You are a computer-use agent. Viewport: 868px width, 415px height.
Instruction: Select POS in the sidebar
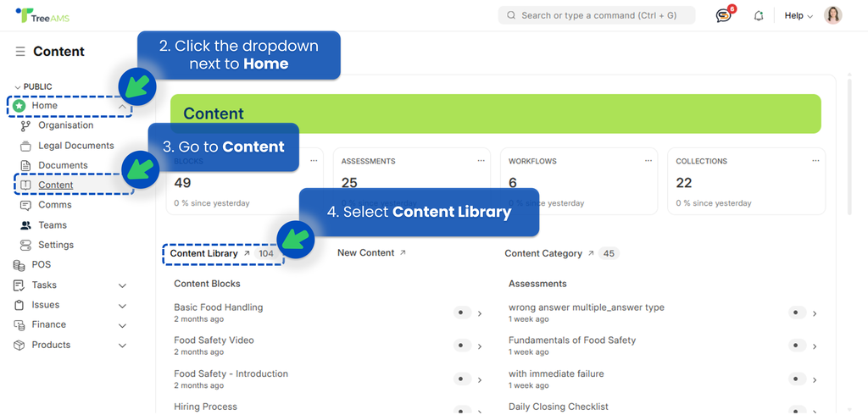click(x=42, y=265)
